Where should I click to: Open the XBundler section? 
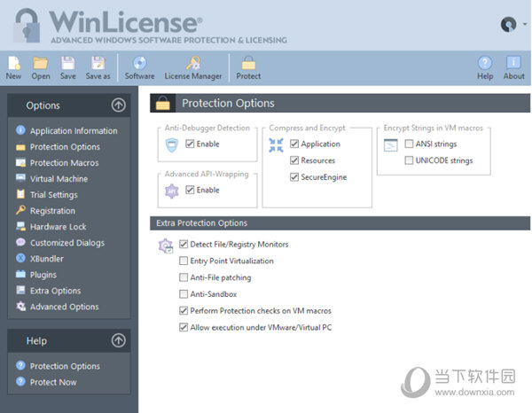point(46,259)
